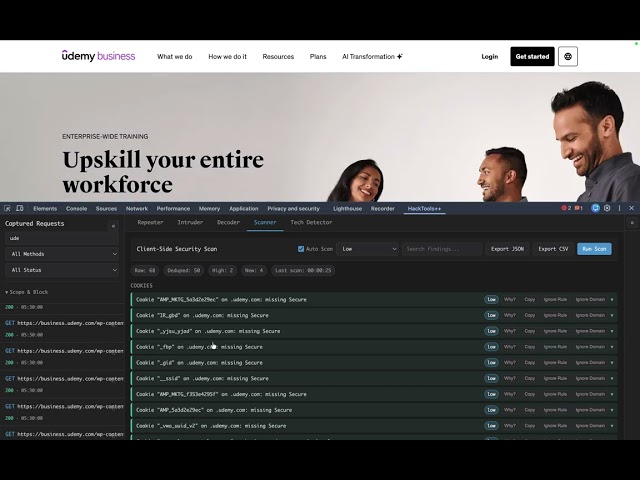
Task: Click the Export CSV button
Action: (x=553, y=249)
